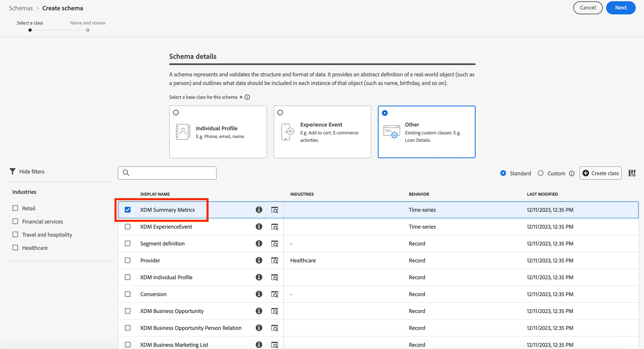Viewport: 644px width, 349px height.
Task: Preview Segment definition class
Action: (x=274, y=244)
